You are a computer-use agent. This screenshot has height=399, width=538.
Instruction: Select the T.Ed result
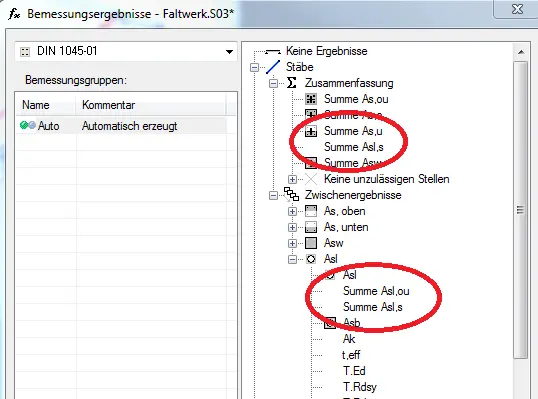tap(354, 371)
